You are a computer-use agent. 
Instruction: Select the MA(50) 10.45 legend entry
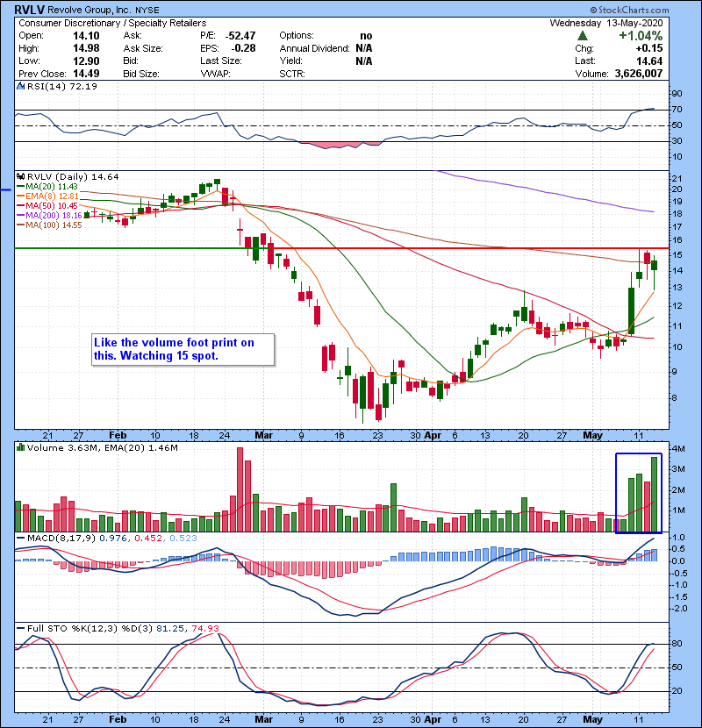(x=47, y=205)
